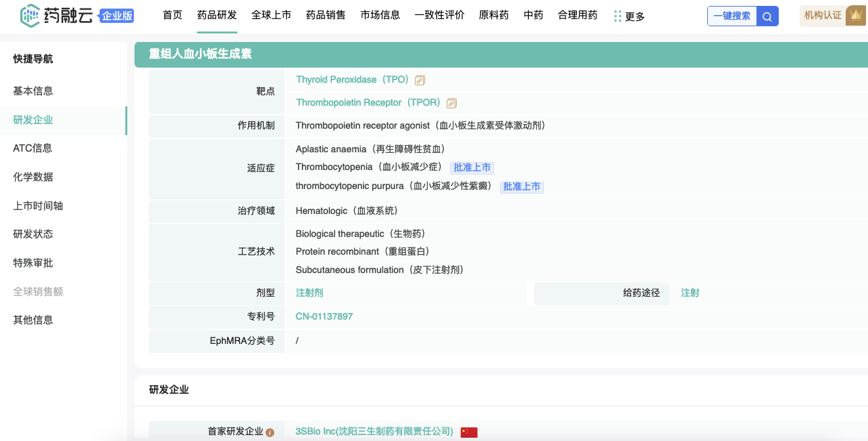Go to the 全球上市 menu
This screenshot has height=441, width=868.
(271, 15)
